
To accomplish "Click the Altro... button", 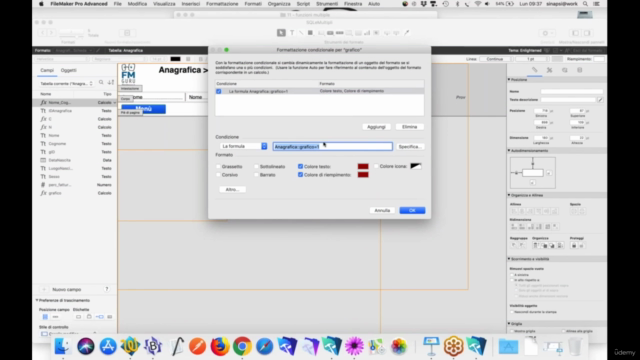I will pos(232,189).
